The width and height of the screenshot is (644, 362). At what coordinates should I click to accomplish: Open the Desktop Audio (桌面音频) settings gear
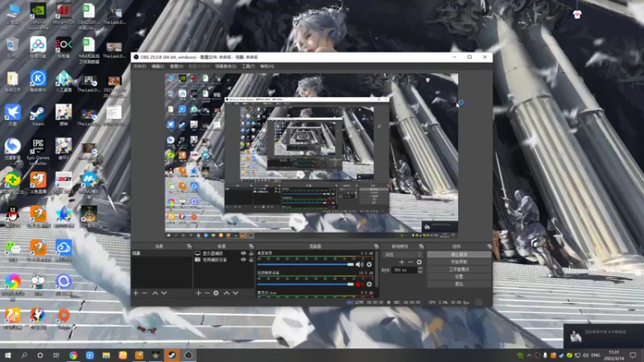point(369,265)
